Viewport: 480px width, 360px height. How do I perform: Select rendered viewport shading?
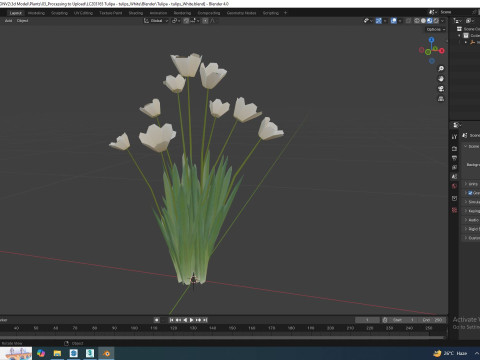click(x=436, y=21)
